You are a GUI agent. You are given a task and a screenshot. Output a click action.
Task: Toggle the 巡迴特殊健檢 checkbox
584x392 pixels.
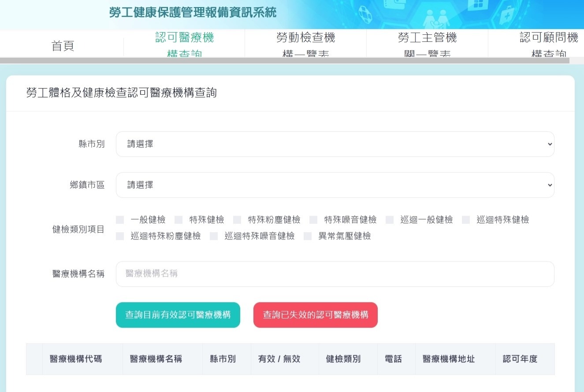pyautogui.click(x=466, y=220)
